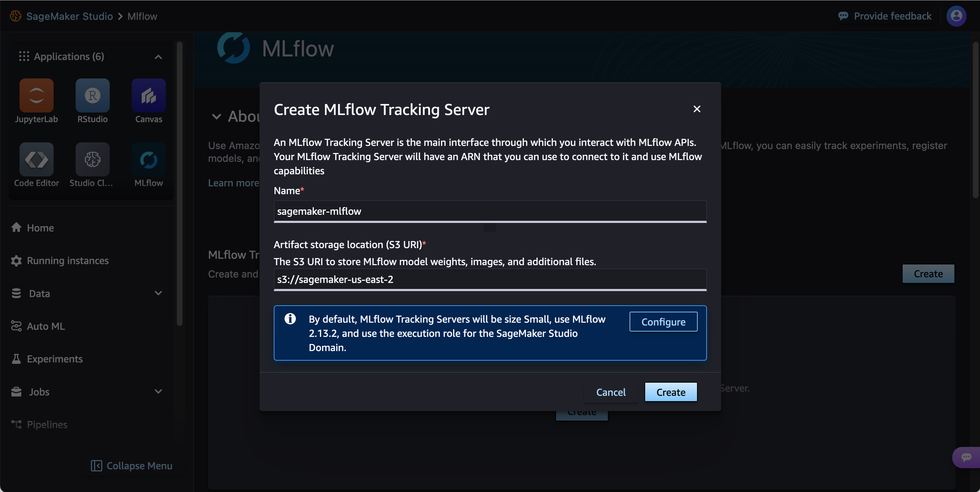Click the Provide feedback icon
Viewport: 980px width, 492px height.
click(844, 15)
